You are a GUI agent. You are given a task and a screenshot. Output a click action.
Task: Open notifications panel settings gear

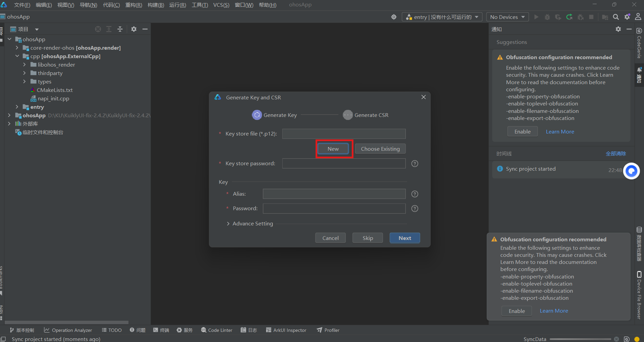[x=618, y=29]
